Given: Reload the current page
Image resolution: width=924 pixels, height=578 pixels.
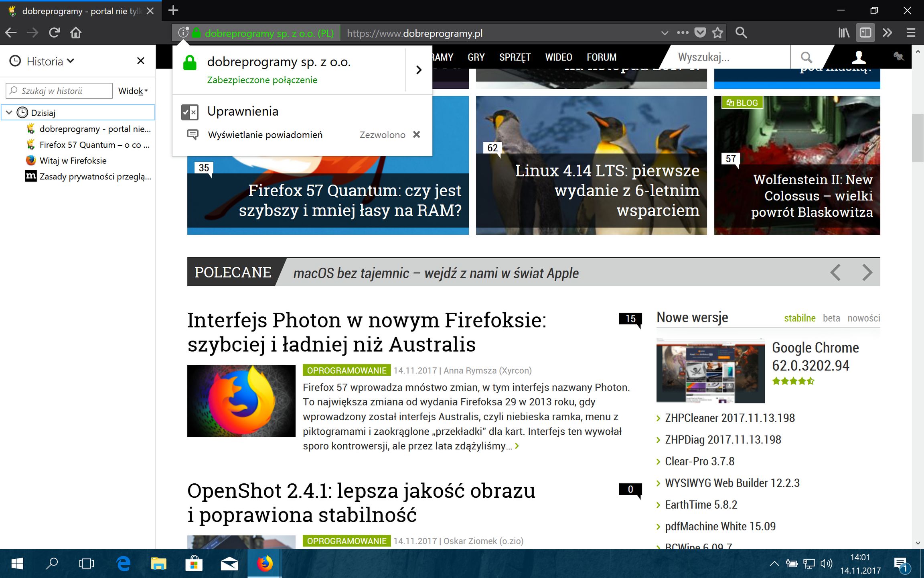Looking at the screenshot, I should click(x=54, y=33).
